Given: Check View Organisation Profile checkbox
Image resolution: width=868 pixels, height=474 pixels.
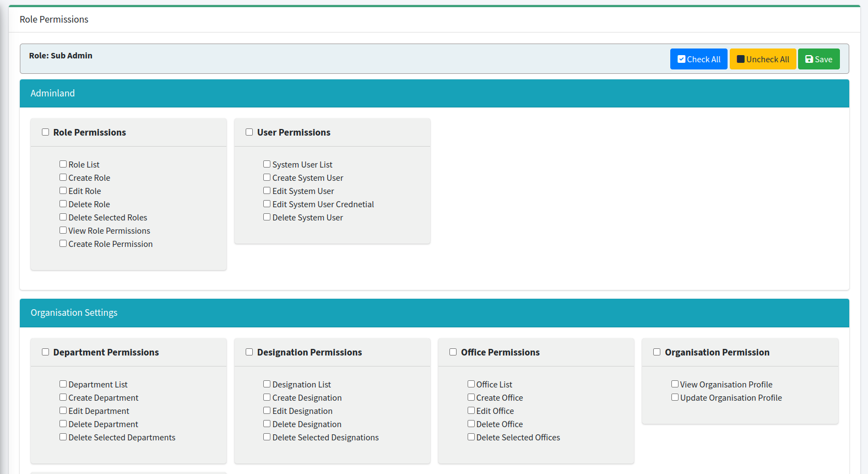Looking at the screenshot, I should tap(675, 384).
